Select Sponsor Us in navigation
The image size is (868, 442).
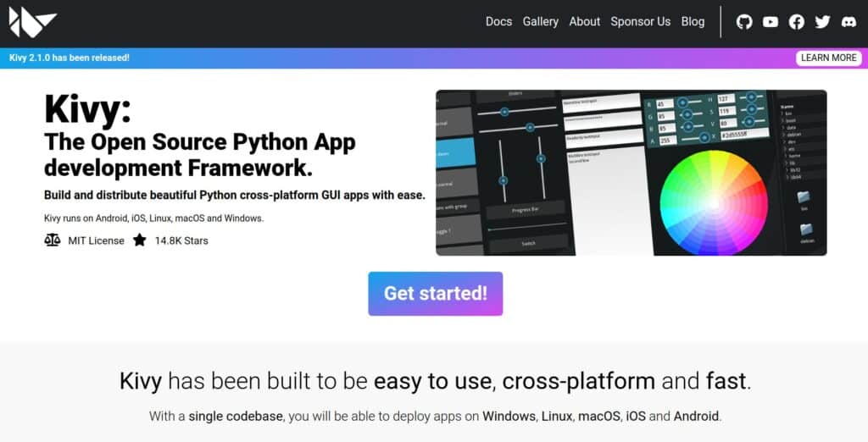click(x=640, y=22)
